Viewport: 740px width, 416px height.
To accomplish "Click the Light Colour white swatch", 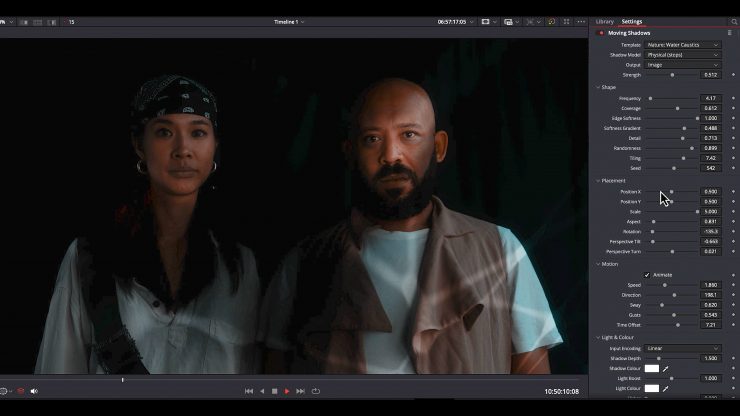I will pos(652,388).
